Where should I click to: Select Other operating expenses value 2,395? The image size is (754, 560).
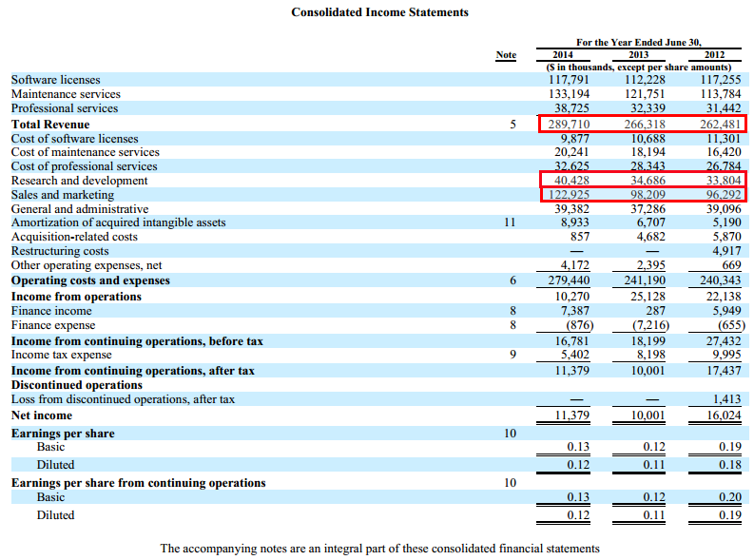click(650, 265)
